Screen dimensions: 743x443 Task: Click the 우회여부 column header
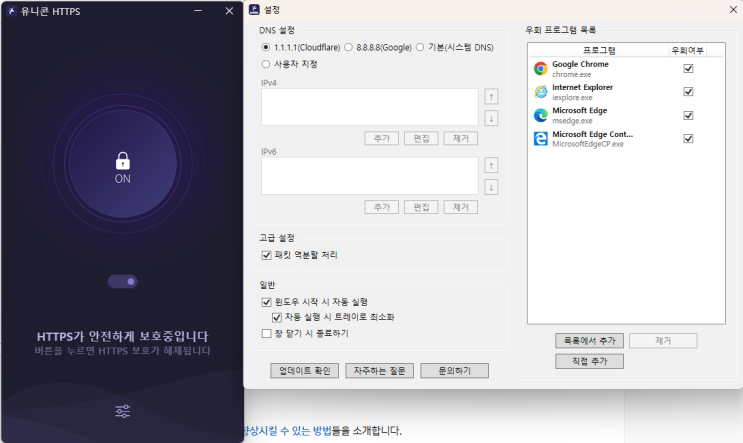[688, 50]
